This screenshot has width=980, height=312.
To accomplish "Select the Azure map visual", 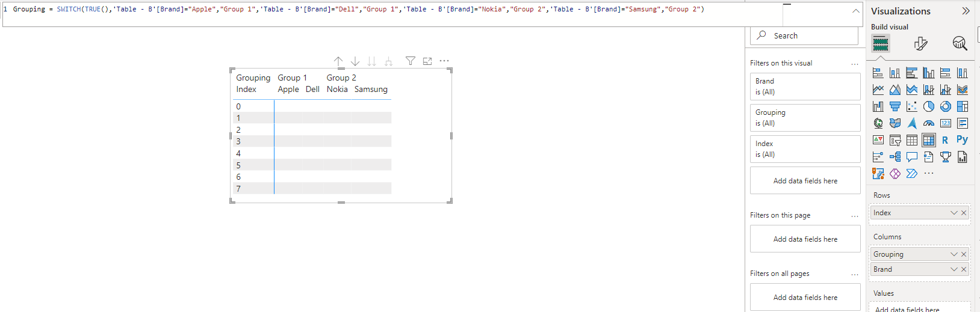I will click(x=912, y=123).
